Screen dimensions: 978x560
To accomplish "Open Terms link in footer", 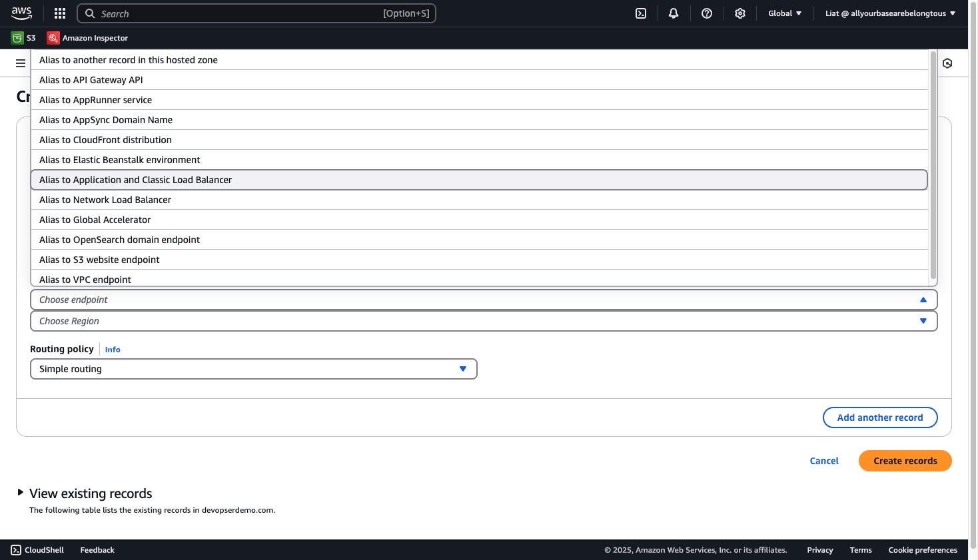I will 861,550.
